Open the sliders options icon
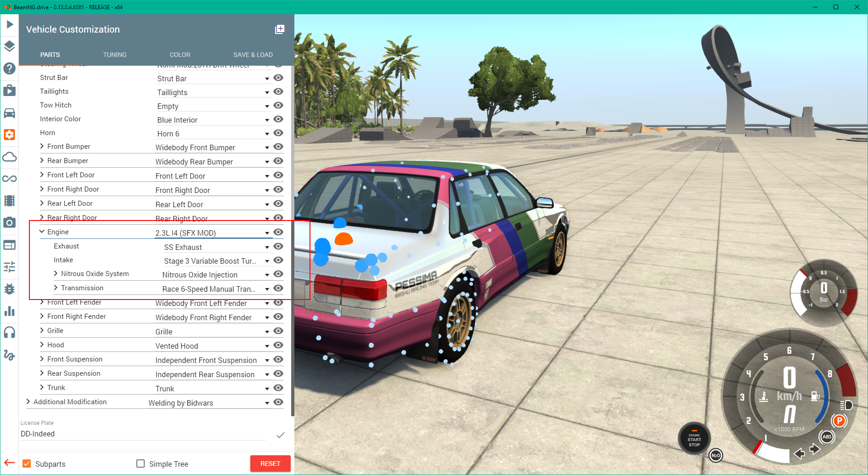This screenshot has height=475, width=868. point(10,267)
